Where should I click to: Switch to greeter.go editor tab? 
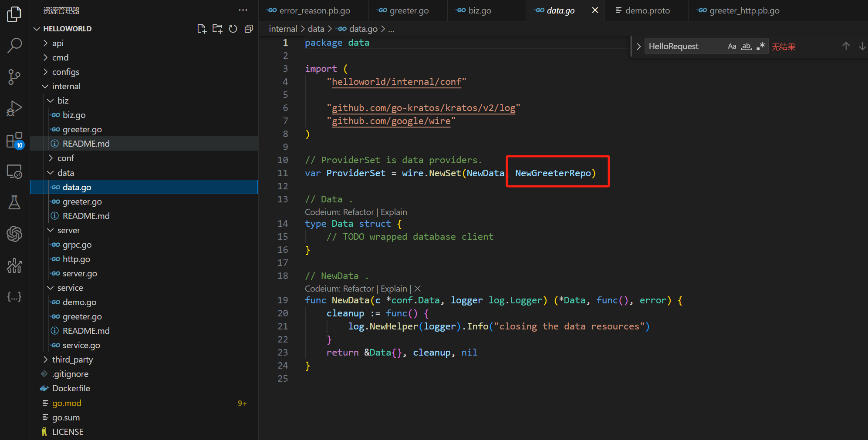pyautogui.click(x=408, y=10)
